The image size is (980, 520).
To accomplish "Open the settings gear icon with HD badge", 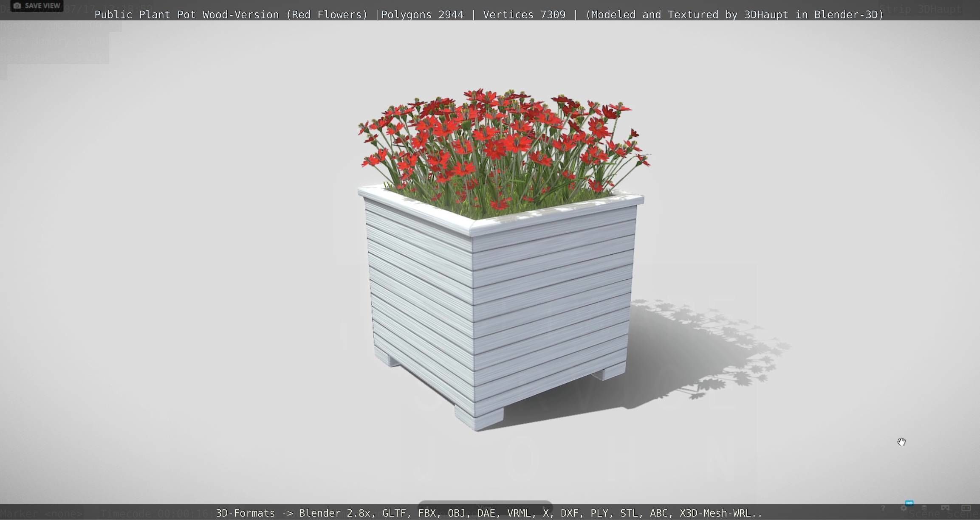I will pyautogui.click(x=904, y=507).
